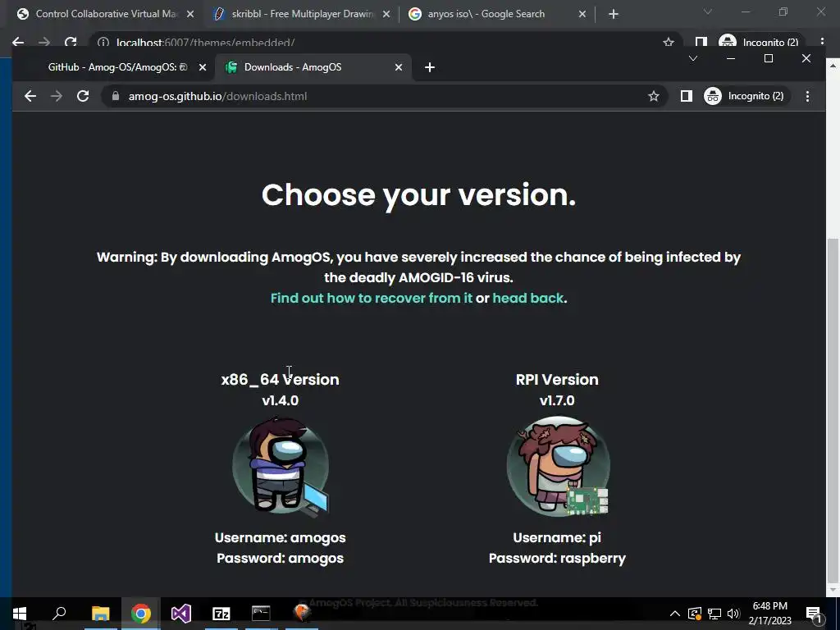The height and width of the screenshot is (630, 840).
Task: Open Visual Studio from the taskbar
Action: (x=181, y=613)
